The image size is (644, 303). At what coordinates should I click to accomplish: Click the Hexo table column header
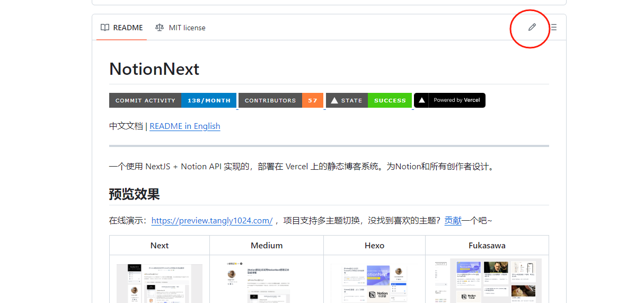tap(374, 245)
